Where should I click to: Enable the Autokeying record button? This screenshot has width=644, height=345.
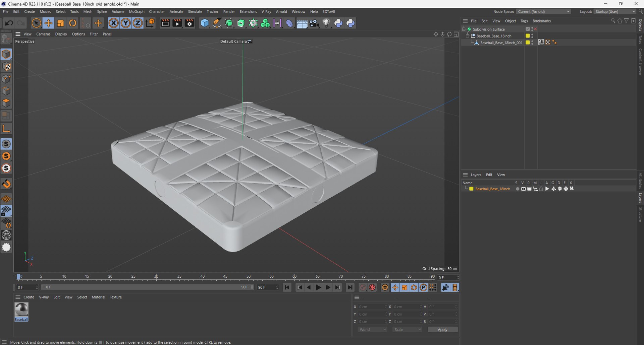click(x=372, y=287)
